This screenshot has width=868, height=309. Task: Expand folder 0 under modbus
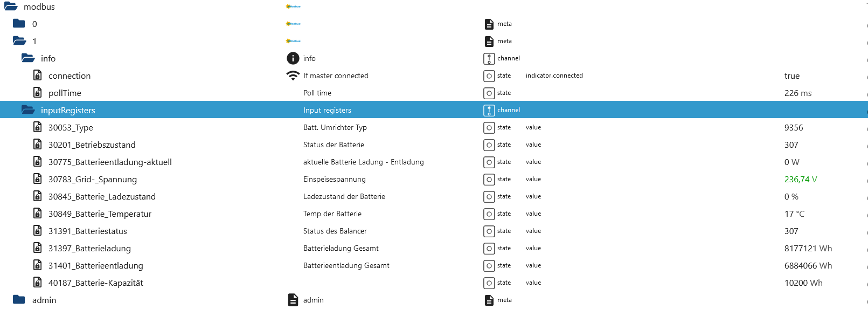19,23
